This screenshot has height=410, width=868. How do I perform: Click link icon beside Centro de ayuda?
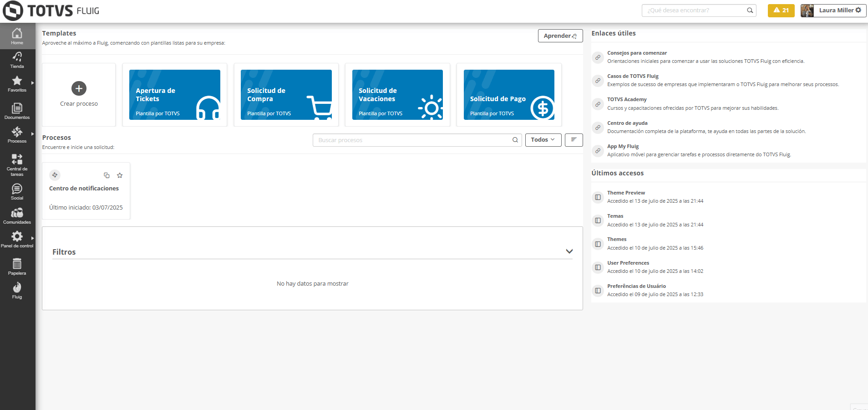click(598, 128)
